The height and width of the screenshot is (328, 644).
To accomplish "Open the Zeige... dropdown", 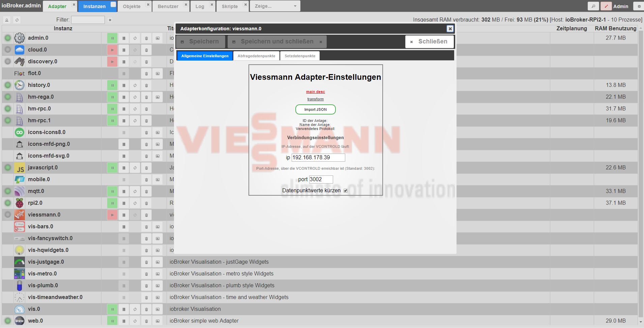I will pyautogui.click(x=275, y=6).
